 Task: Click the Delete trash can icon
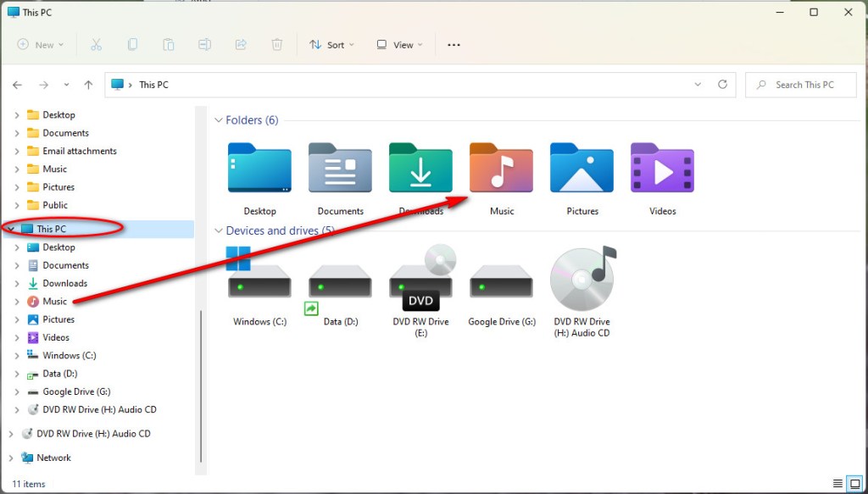point(276,45)
